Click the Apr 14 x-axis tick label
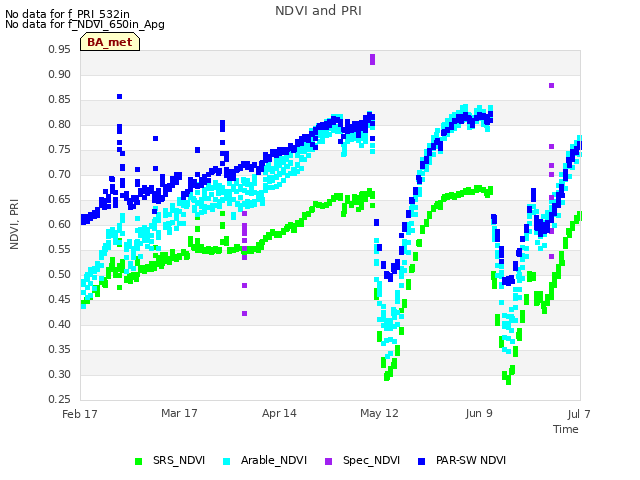This screenshot has height=480, width=640. [x=279, y=413]
